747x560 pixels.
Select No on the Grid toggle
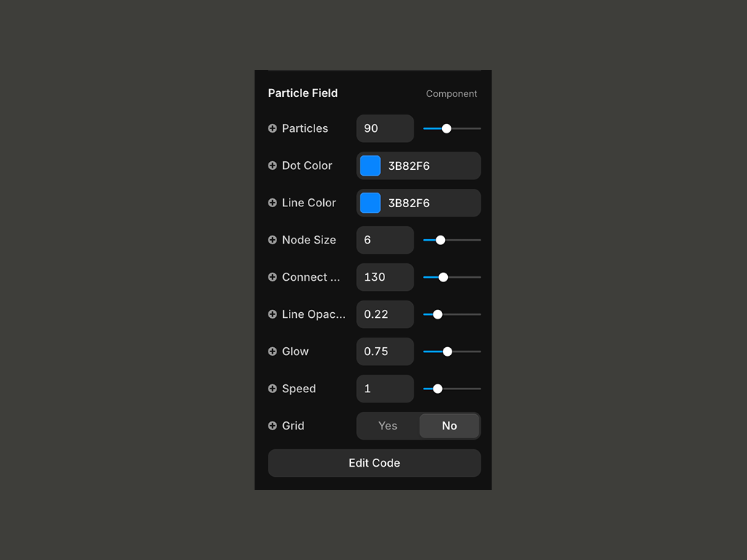pos(449,426)
